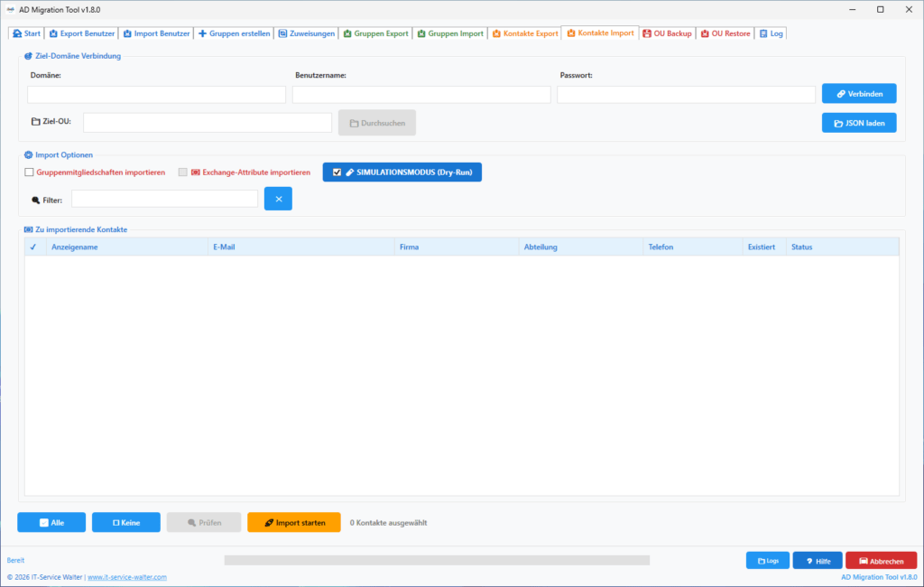Image resolution: width=924 pixels, height=587 pixels.
Task: Click the gear icon of Import Optionen
Action: [28, 154]
